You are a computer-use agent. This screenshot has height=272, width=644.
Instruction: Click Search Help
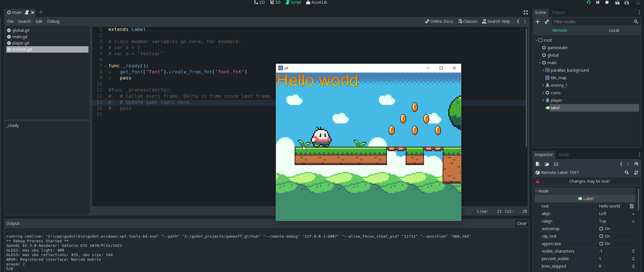pyautogui.click(x=496, y=21)
